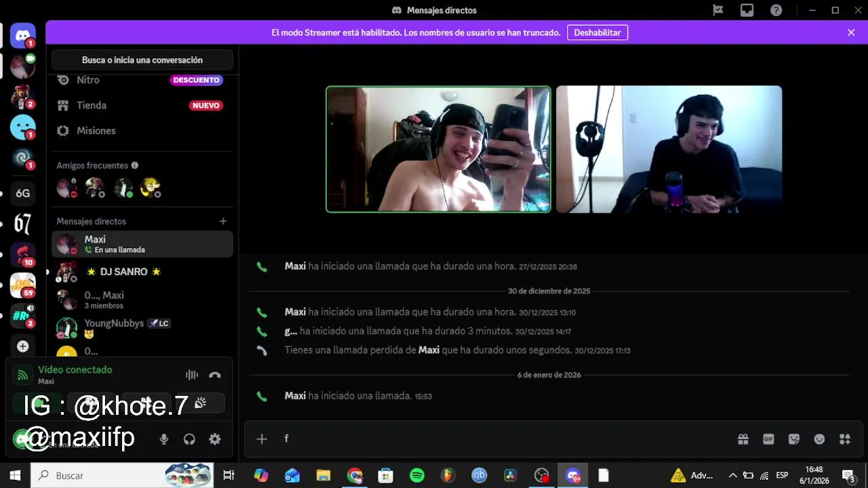Open Google Chrome from the taskbar

[x=355, y=475]
